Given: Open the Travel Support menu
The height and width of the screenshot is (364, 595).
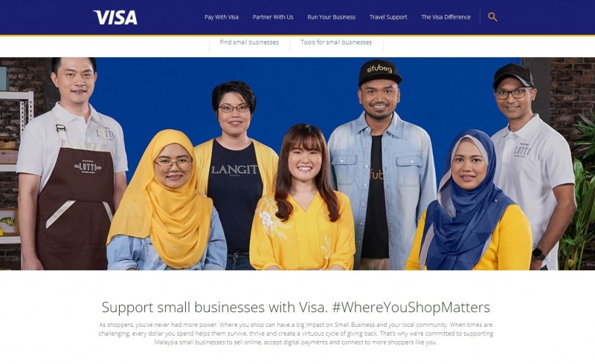Looking at the screenshot, I should pyautogui.click(x=388, y=17).
